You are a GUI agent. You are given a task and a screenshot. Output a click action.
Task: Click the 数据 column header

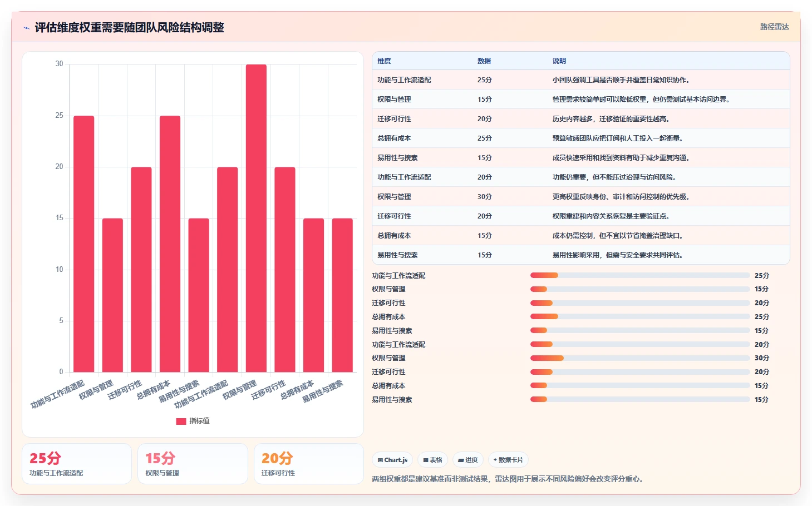(484, 61)
